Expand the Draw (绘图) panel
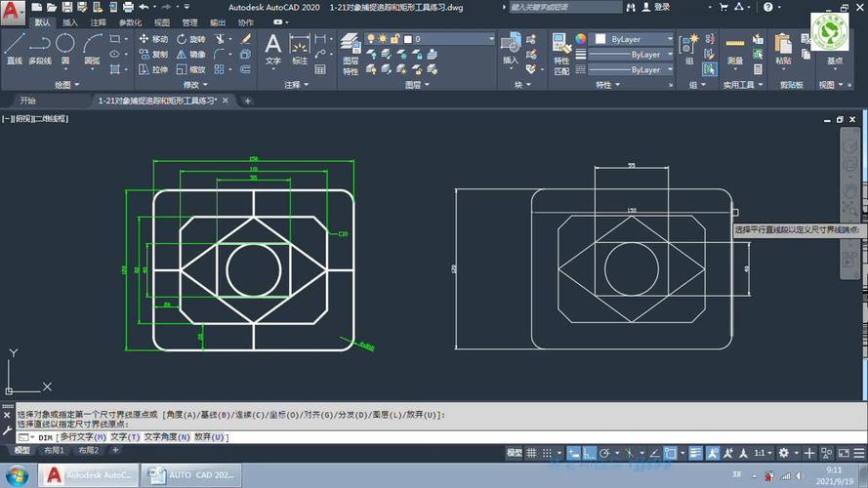The width and height of the screenshot is (868, 488). tap(67, 85)
